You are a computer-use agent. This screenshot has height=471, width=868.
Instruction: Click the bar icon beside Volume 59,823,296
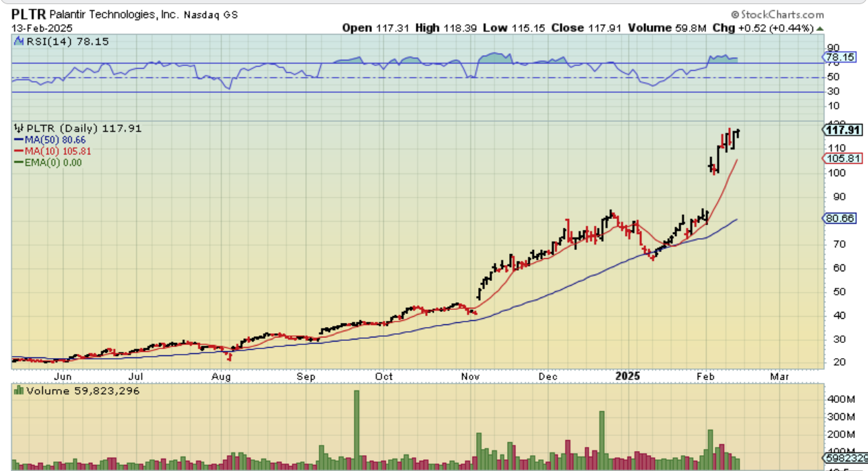pos(18,390)
